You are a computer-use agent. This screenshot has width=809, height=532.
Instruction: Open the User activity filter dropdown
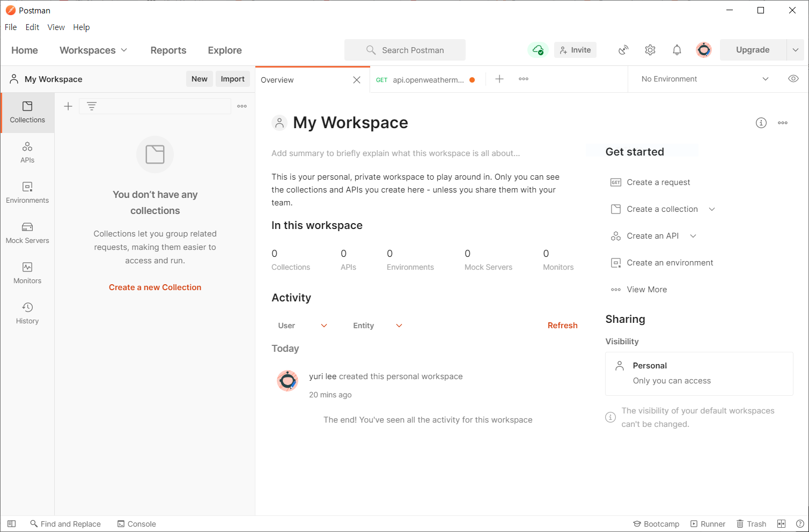pos(303,326)
